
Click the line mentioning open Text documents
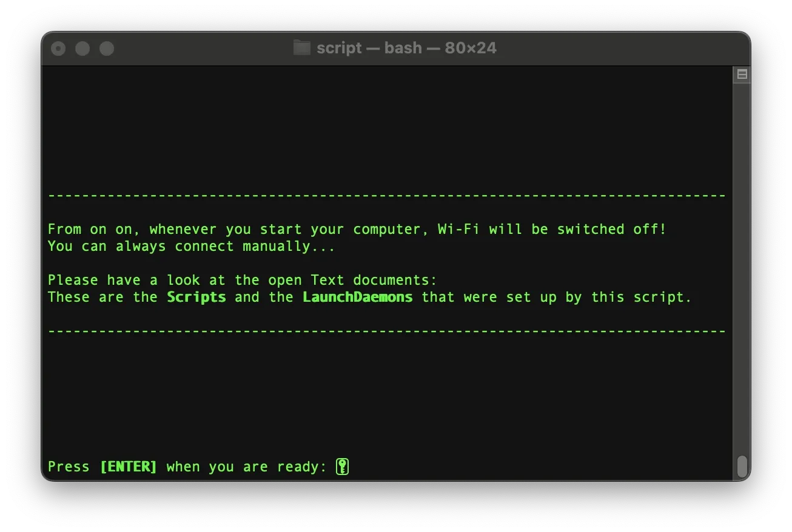click(243, 280)
